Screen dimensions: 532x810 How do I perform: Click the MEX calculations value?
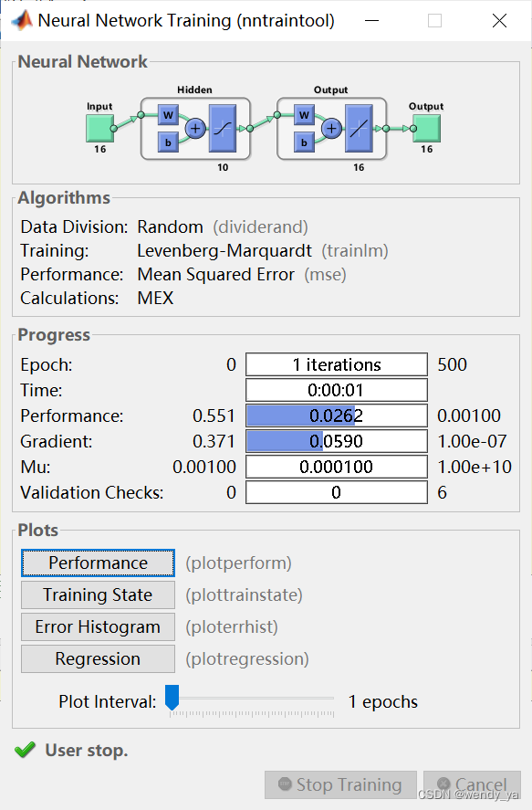tap(155, 299)
